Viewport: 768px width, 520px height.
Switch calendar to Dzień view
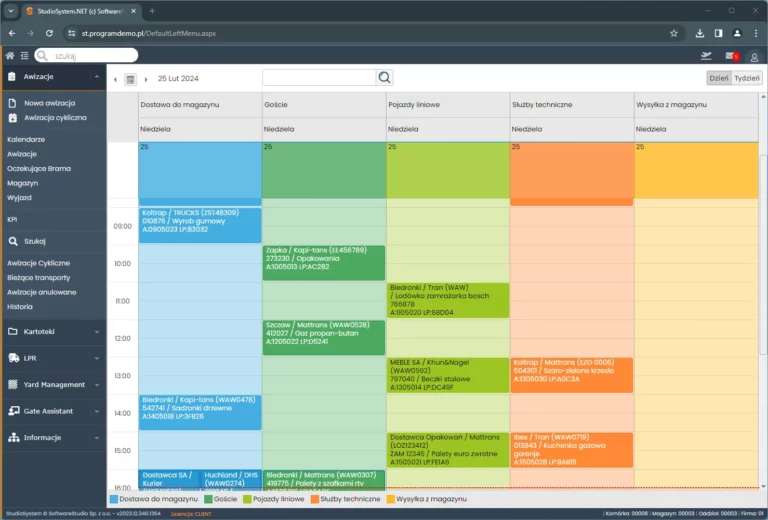coord(718,78)
